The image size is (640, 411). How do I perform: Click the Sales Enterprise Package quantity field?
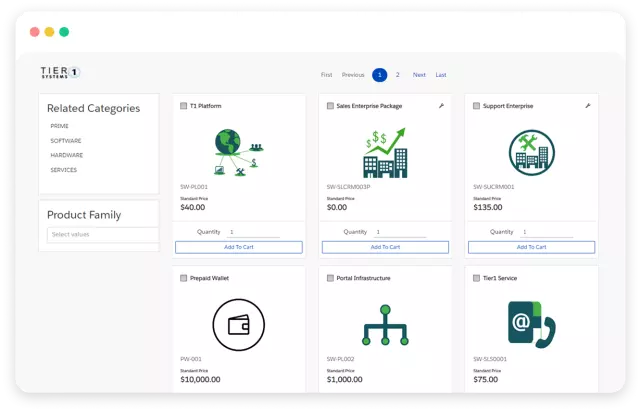point(400,231)
